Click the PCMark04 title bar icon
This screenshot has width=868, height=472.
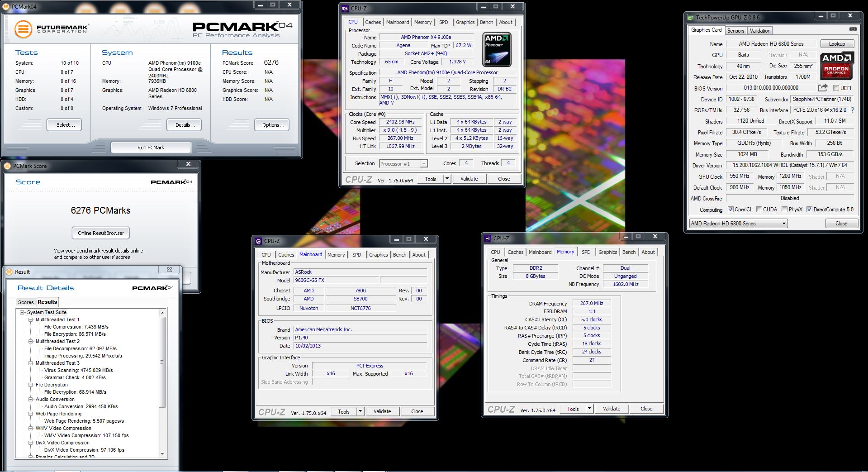[x=6, y=6]
